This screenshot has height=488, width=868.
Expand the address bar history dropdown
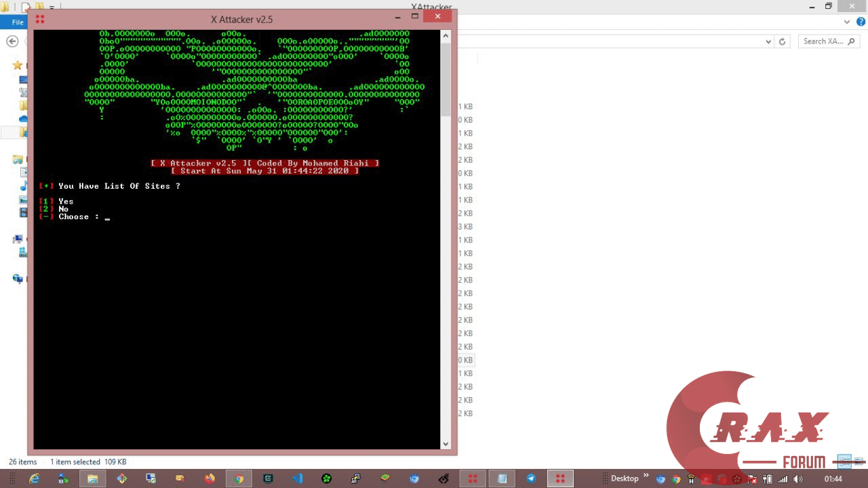tap(768, 41)
